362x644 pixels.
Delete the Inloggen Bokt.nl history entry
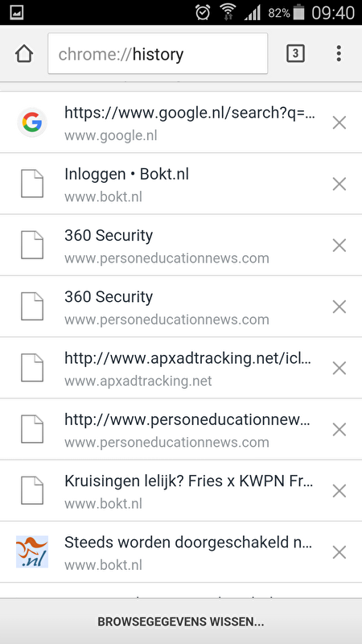[x=339, y=184]
